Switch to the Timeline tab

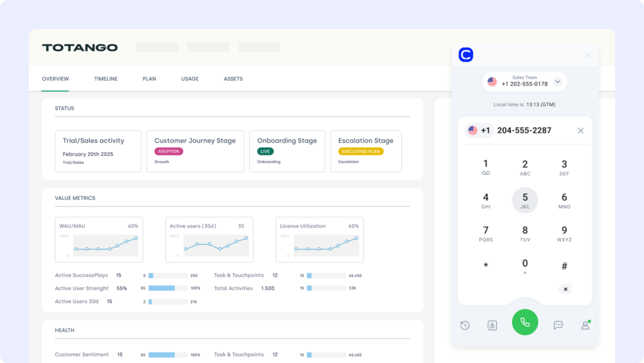[106, 79]
